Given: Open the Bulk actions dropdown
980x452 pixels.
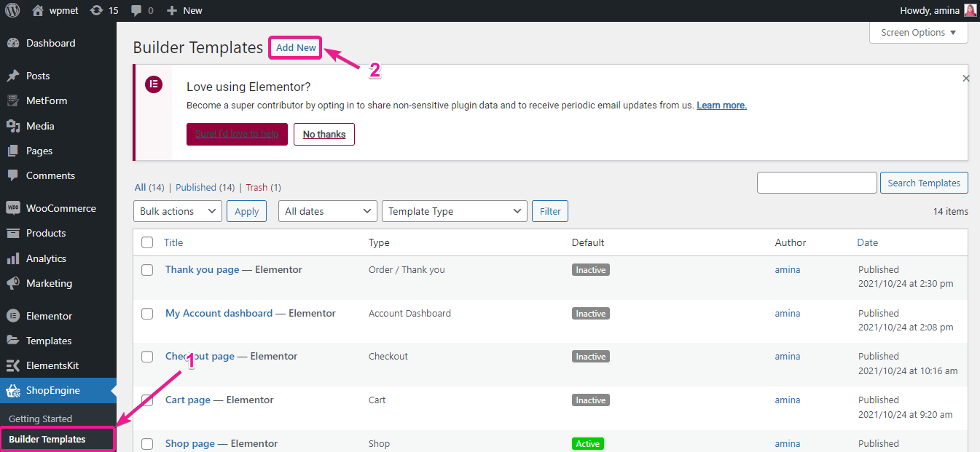Looking at the screenshot, I should 178,211.
